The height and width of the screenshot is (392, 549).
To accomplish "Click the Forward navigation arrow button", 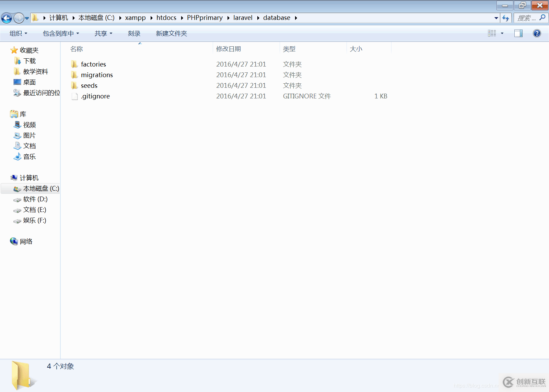I will pos(19,18).
